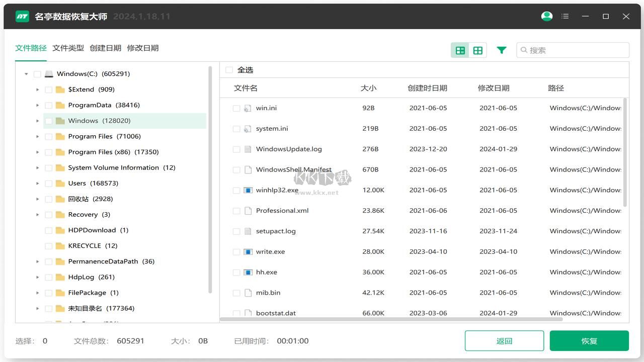Click the green 恢复 recover button
The image size is (644, 362).
click(589, 341)
